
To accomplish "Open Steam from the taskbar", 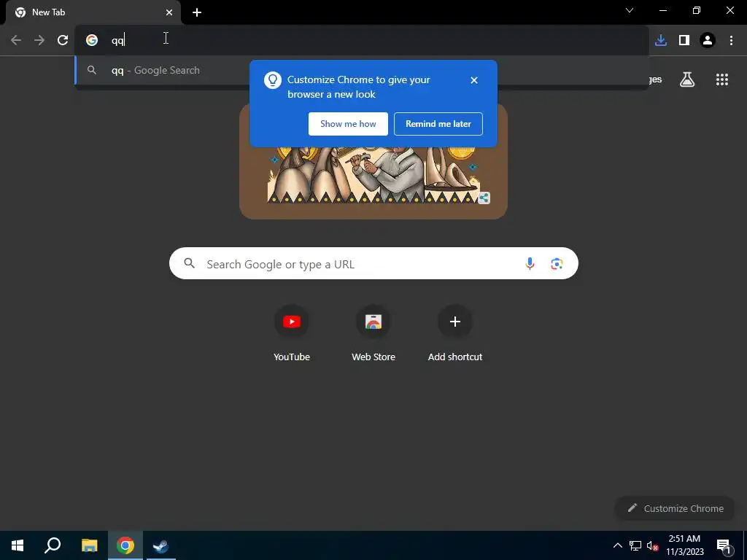I will pyautogui.click(x=160, y=545).
